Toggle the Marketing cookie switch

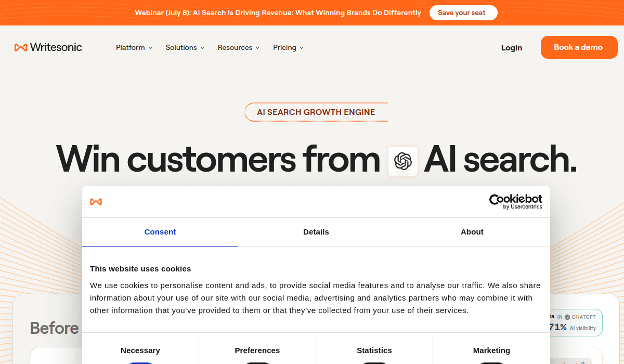click(x=491, y=363)
